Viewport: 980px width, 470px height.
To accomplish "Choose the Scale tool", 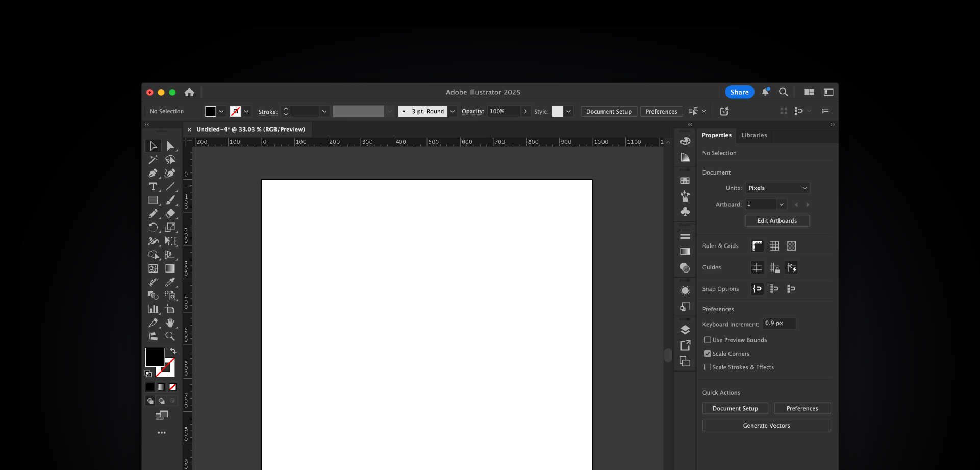I will point(170,228).
